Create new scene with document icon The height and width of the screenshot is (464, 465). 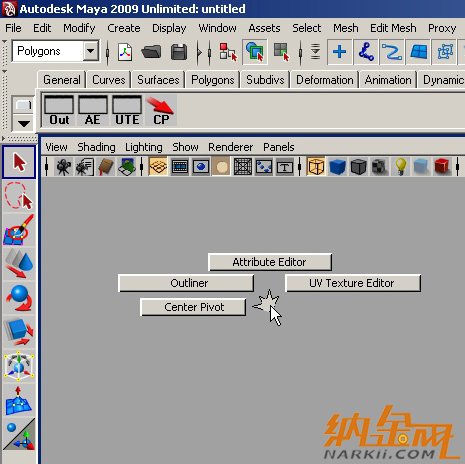tap(125, 52)
